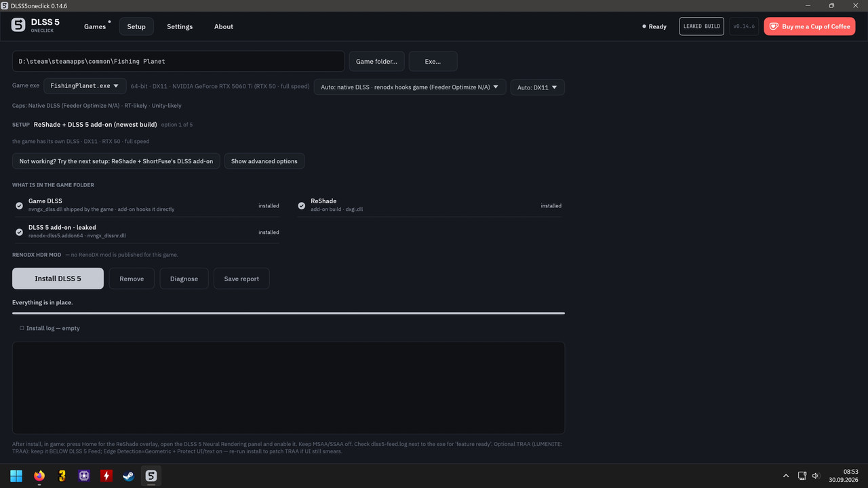Click the v0.14.6 version badge
Image resolution: width=868 pixels, height=488 pixels.
744,26
